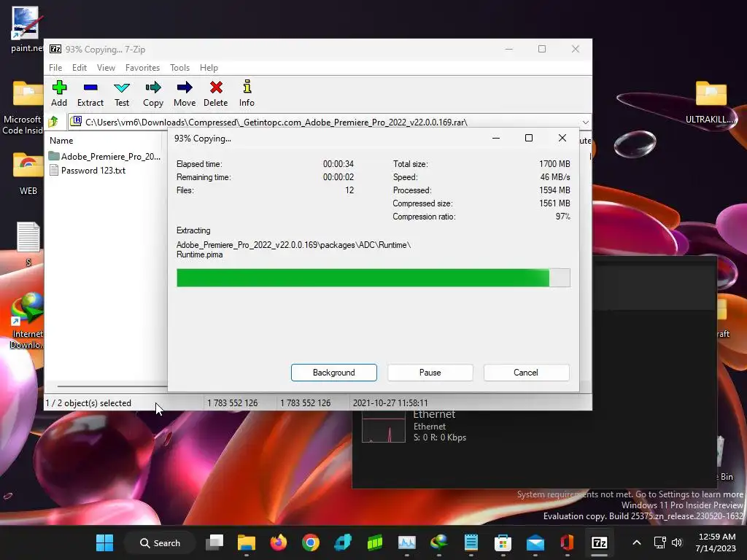This screenshot has height=560, width=747.
Task: Open the ULTRAKILL desktop folder
Action: (711, 102)
